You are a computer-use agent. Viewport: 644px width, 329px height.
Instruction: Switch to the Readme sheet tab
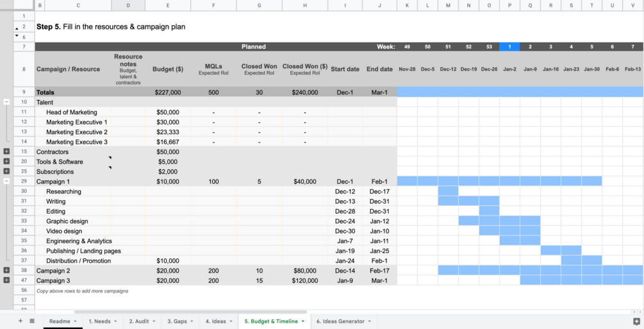tap(60, 321)
